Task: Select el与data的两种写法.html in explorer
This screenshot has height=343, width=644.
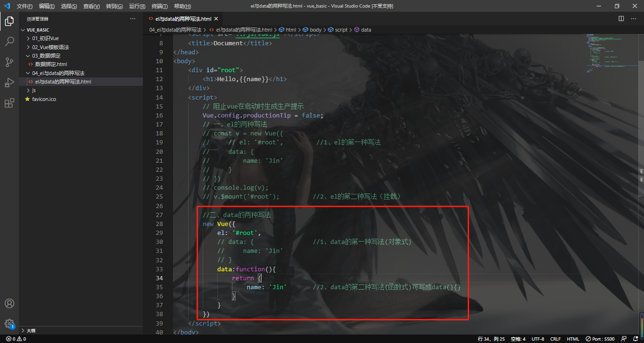Action: point(81,82)
